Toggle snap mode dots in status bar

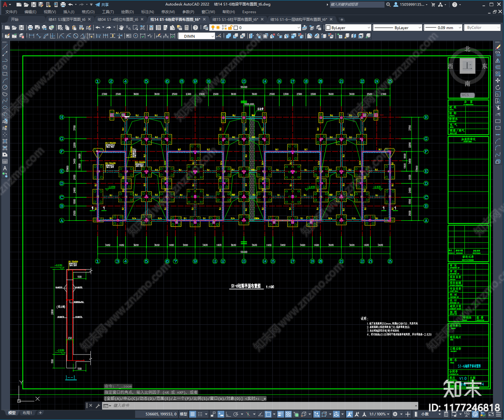click(x=200, y=414)
